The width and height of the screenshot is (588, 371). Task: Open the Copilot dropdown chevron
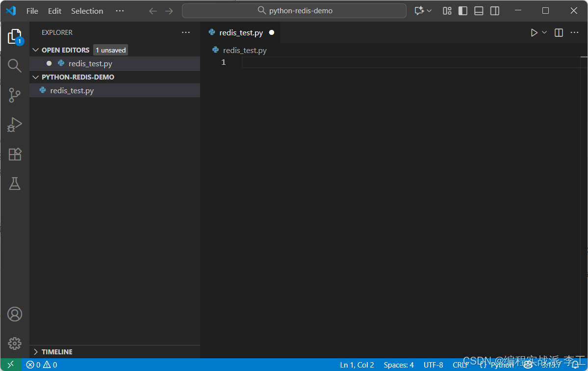pos(429,11)
